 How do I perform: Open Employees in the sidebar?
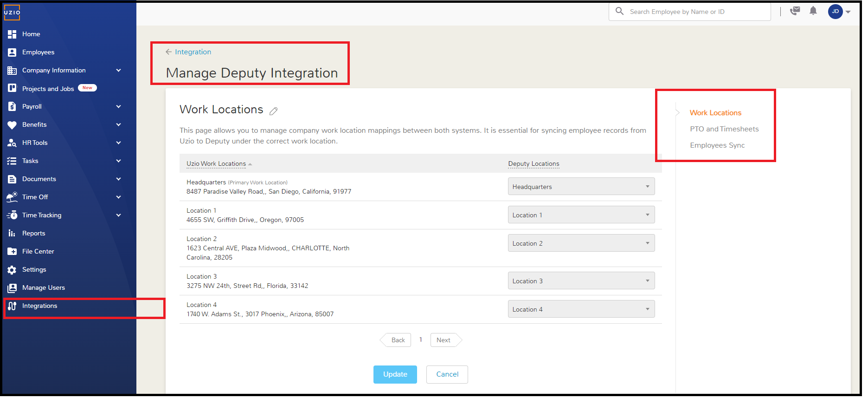click(39, 52)
